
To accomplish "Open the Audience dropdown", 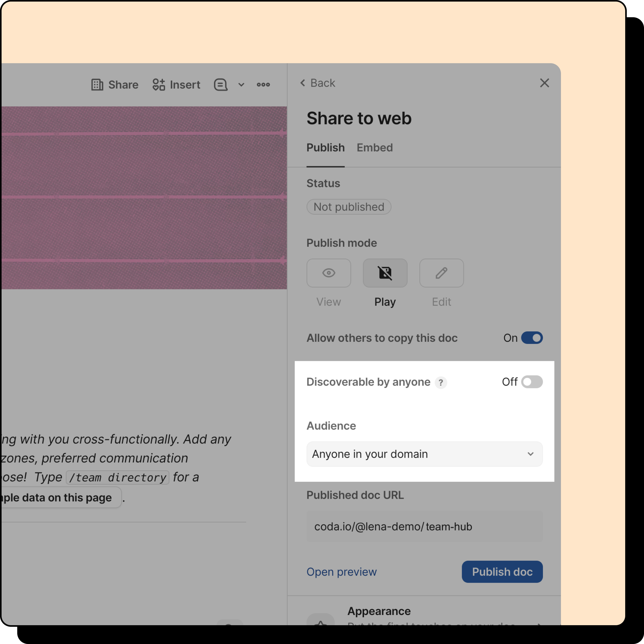I will point(424,454).
